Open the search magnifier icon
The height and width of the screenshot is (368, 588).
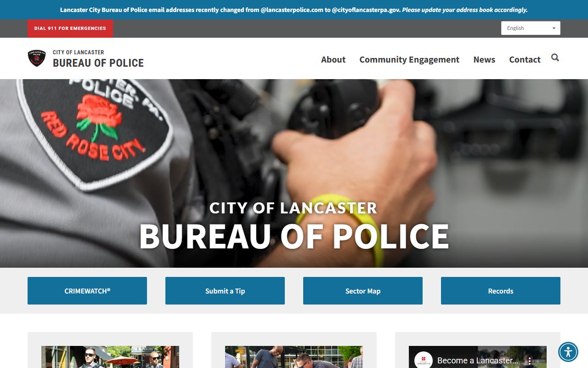[x=555, y=57]
